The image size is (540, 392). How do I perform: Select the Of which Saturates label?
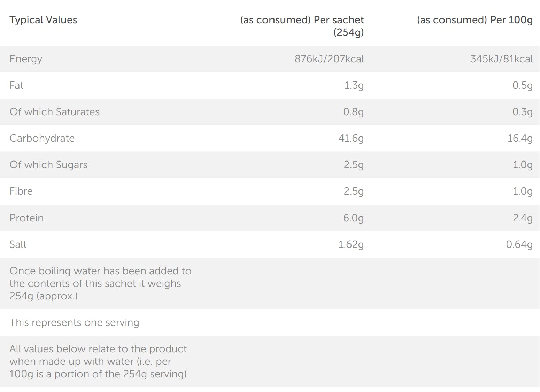click(54, 112)
